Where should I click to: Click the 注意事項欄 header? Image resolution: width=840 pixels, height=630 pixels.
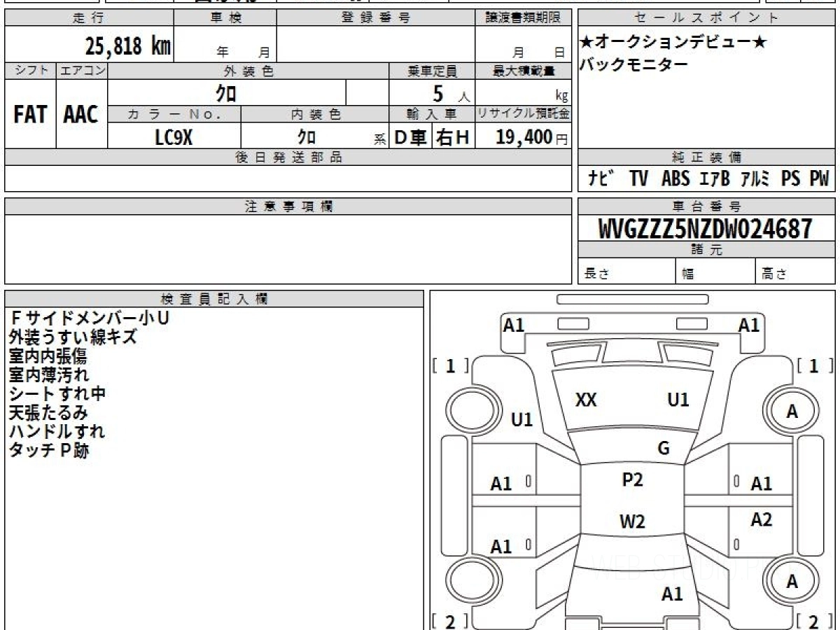[x=288, y=206]
